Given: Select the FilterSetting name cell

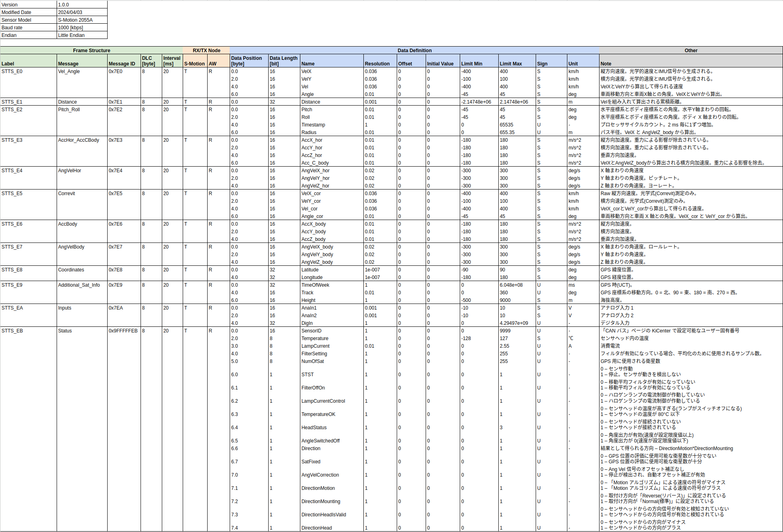Looking at the screenshot, I should [x=332, y=354].
